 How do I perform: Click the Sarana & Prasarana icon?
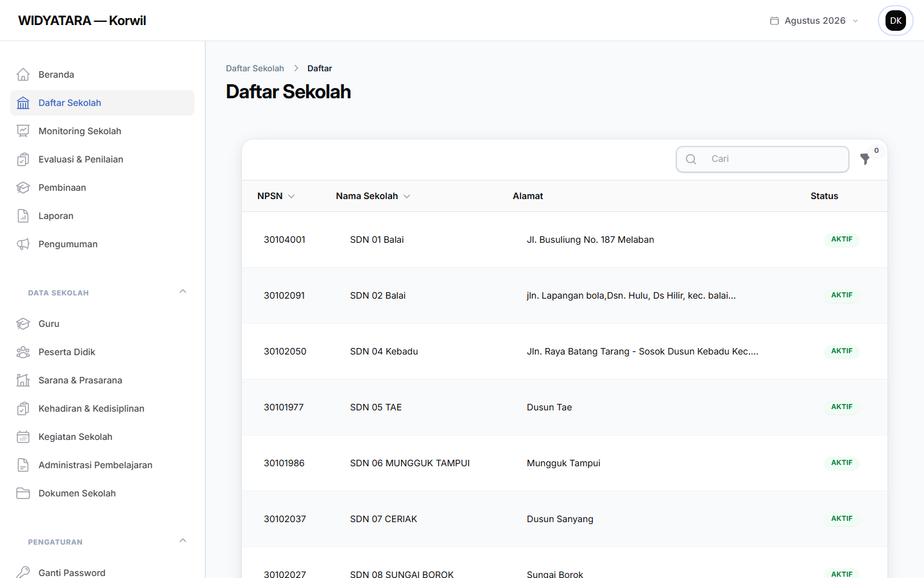[23, 380]
